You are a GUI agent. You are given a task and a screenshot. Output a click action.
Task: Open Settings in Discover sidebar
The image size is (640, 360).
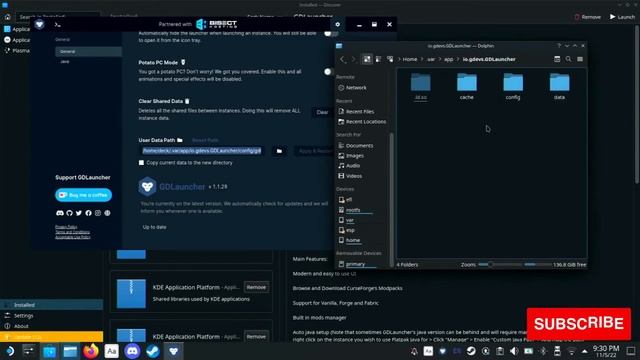coord(51,316)
